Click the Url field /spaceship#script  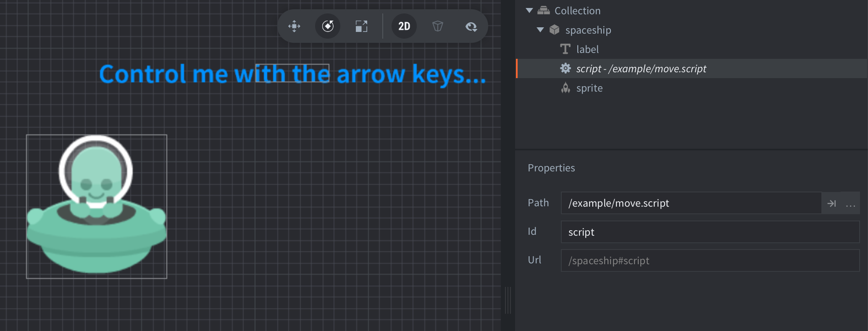[x=710, y=260]
